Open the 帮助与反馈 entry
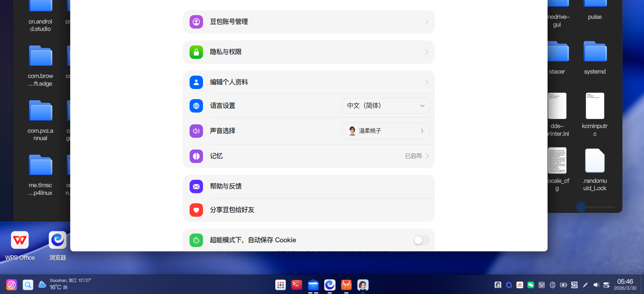This screenshot has height=294, width=644. pyautogui.click(x=309, y=186)
